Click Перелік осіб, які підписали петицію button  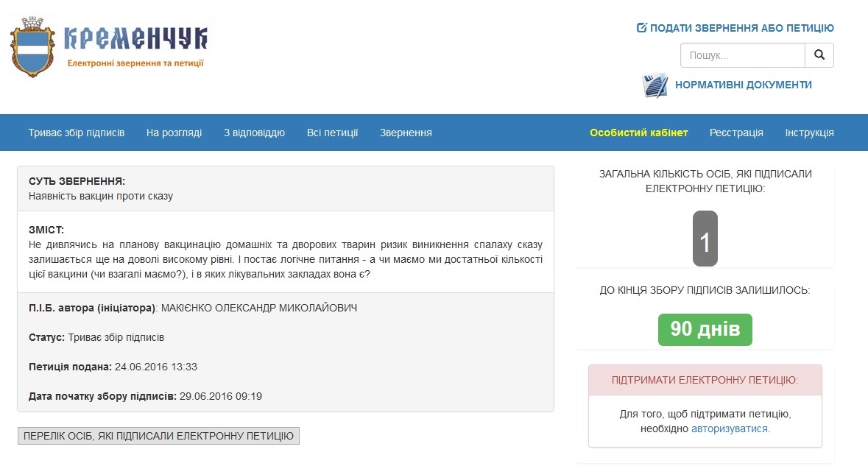pyautogui.click(x=158, y=435)
